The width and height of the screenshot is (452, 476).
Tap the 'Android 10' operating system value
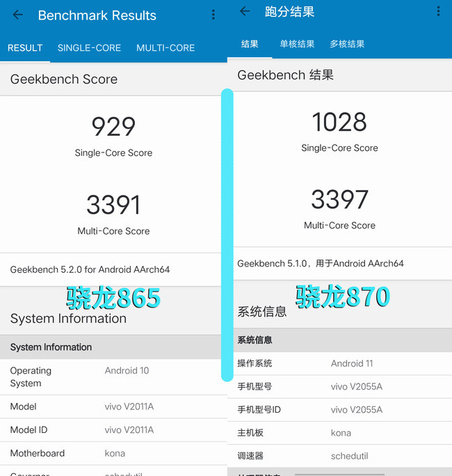click(x=127, y=371)
